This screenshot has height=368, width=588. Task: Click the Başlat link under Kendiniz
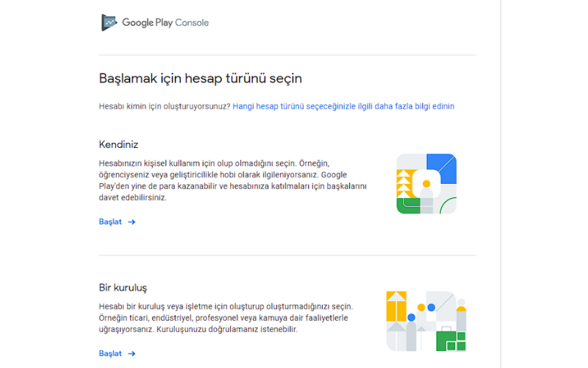pyautogui.click(x=110, y=222)
